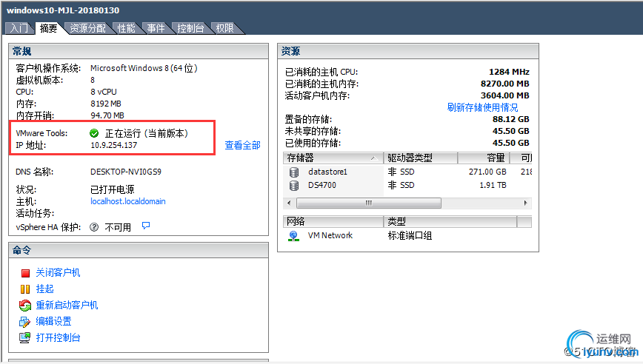Viewport: 643px width, 364px height.
Task: Open the 资源分配 tab
Action: pyautogui.click(x=87, y=28)
